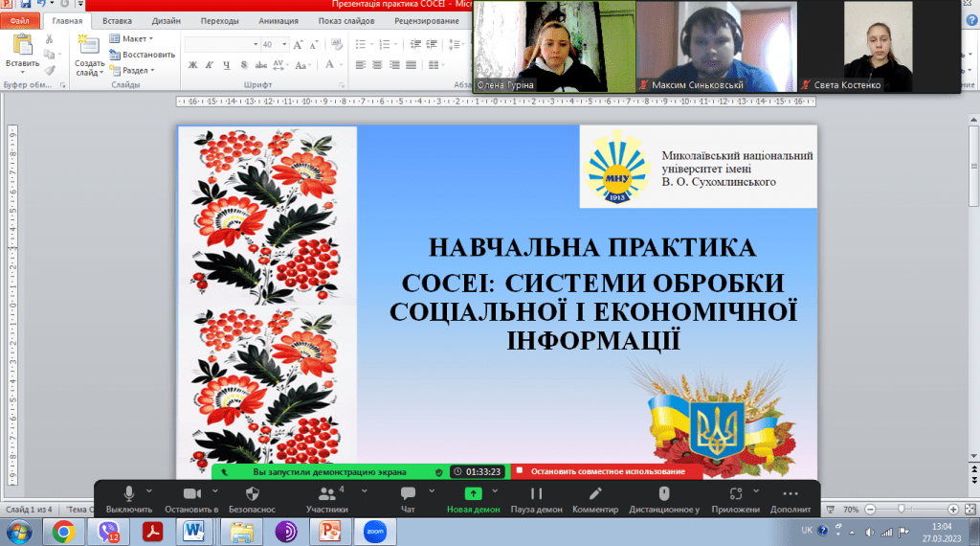Click the Zoom Apps icon
The image size is (980, 546).
[x=736, y=494]
